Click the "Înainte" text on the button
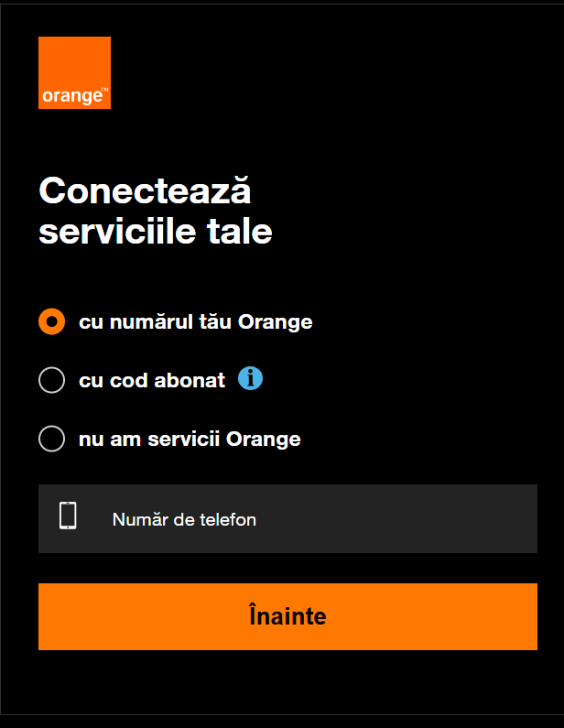 pos(287,616)
